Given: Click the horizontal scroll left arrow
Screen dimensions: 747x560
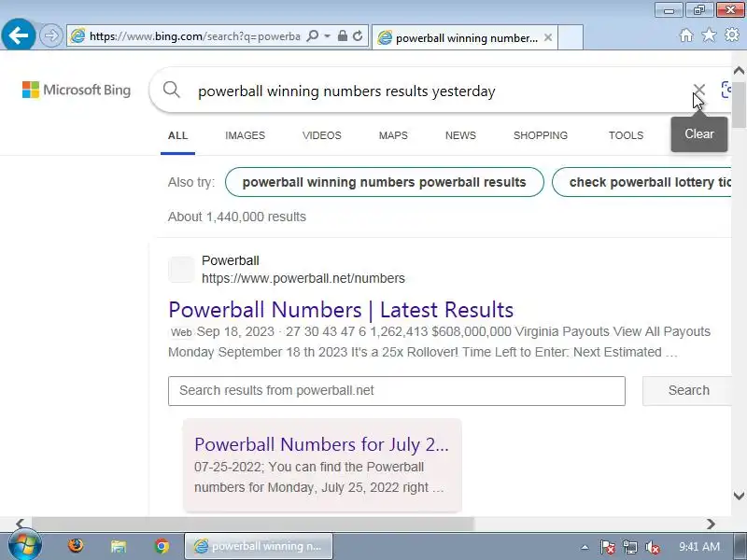Looking at the screenshot, I should (x=20, y=524).
